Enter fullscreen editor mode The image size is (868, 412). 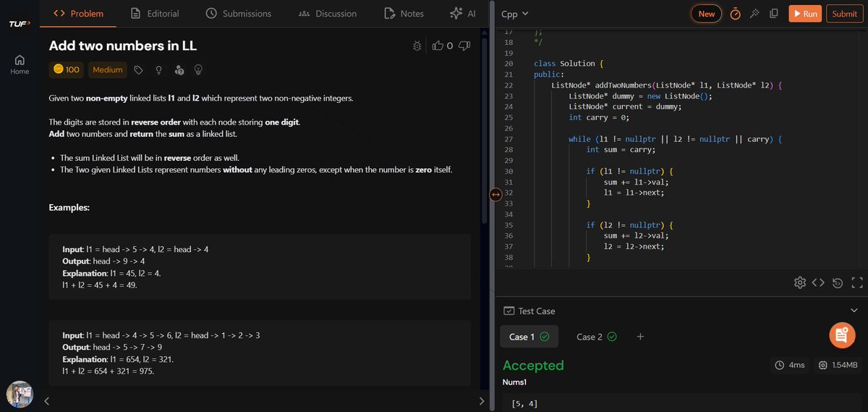click(857, 282)
